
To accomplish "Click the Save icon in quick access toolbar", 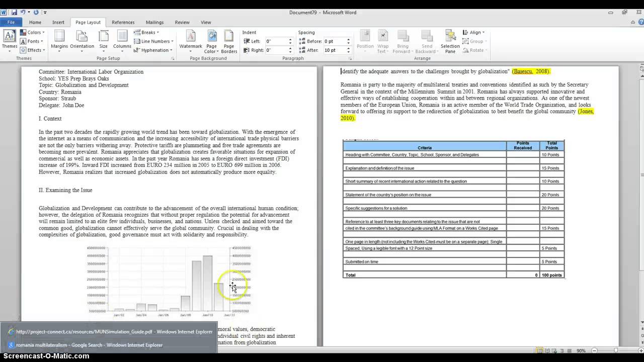I will 14,12.
